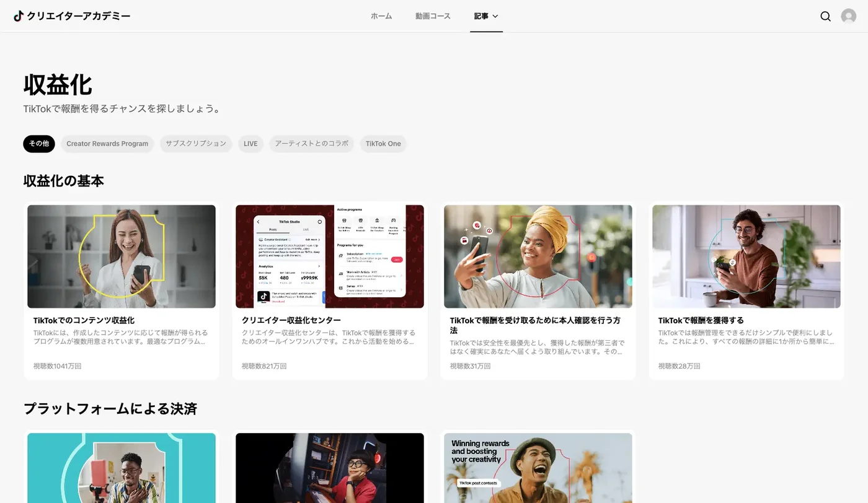Screen dimensions: 868x503
Task: Click description under クリエイター収益化センター
Action: tap(329, 337)
